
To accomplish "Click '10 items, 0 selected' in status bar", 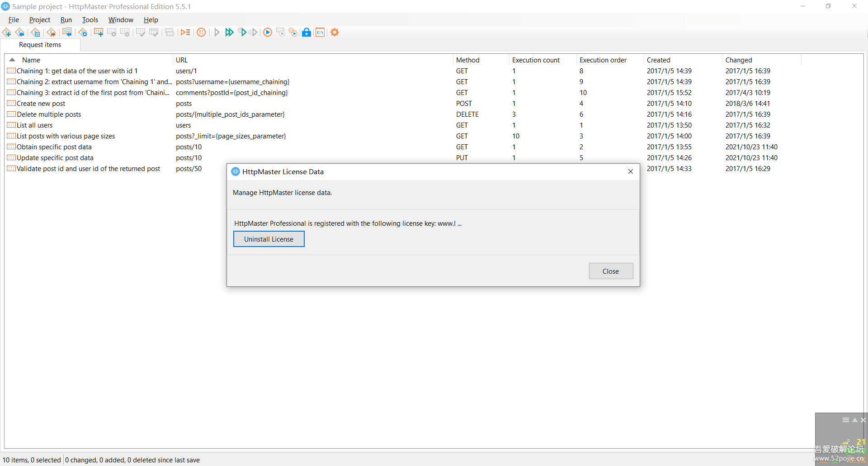I will 32,460.
